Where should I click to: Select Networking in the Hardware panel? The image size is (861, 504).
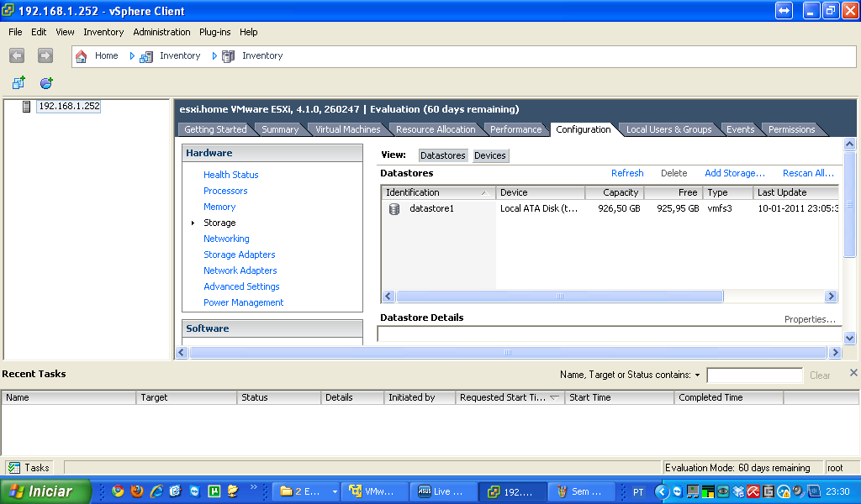[x=226, y=239]
